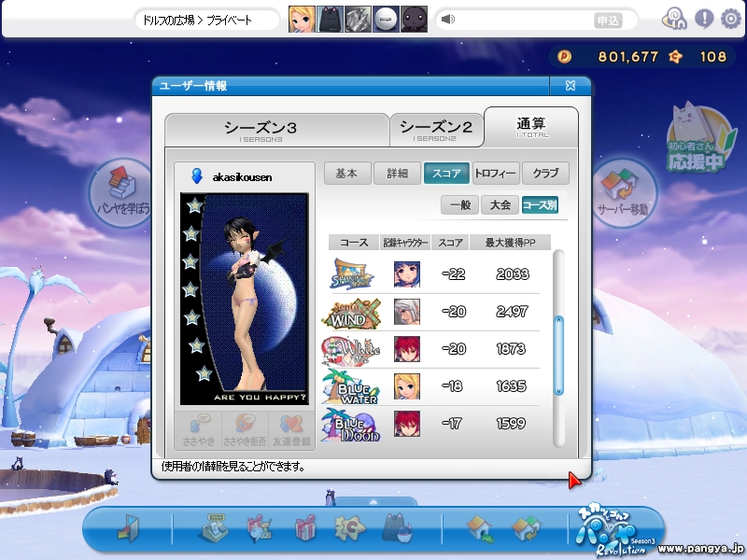Open the 詳細 details tab
747x560 pixels.
[398, 174]
